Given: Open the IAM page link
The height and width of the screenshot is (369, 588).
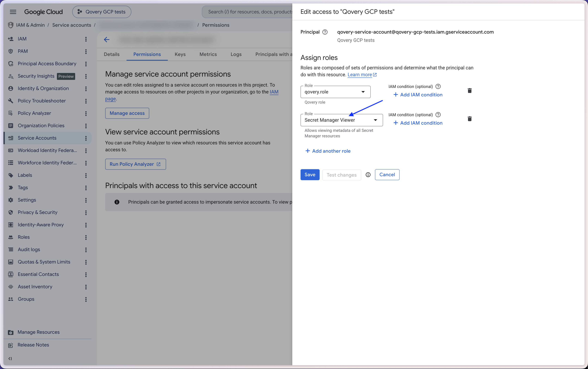Looking at the screenshot, I should click(x=274, y=92).
